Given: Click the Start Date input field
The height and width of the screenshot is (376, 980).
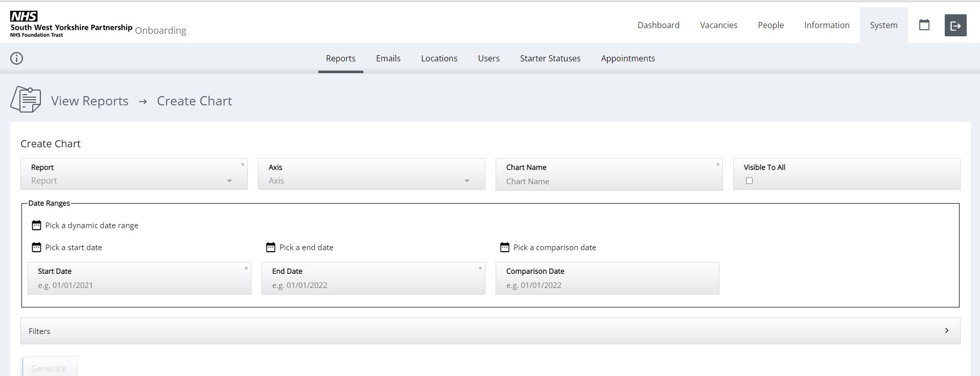Looking at the screenshot, I should pos(139,285).
